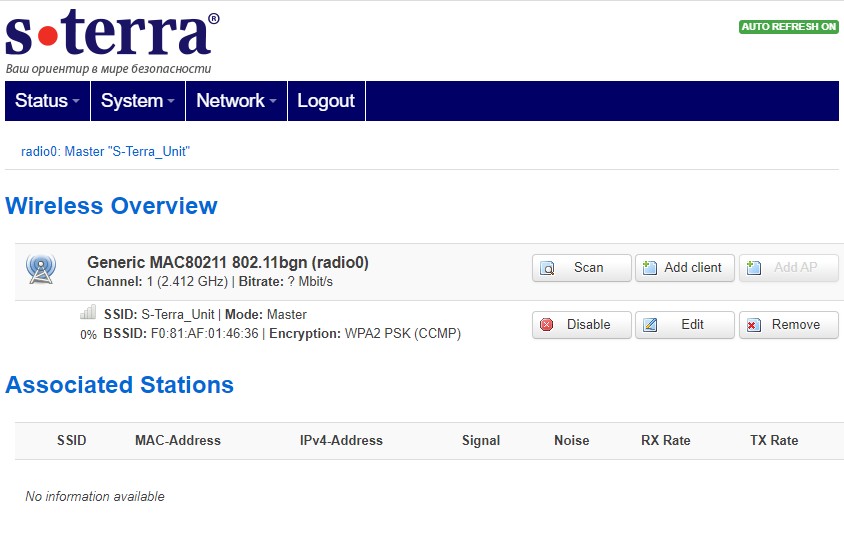The height and width of the screenshot is (541, 844).
Task: Click the Add AP button
Action: click(x=789, y=268)
